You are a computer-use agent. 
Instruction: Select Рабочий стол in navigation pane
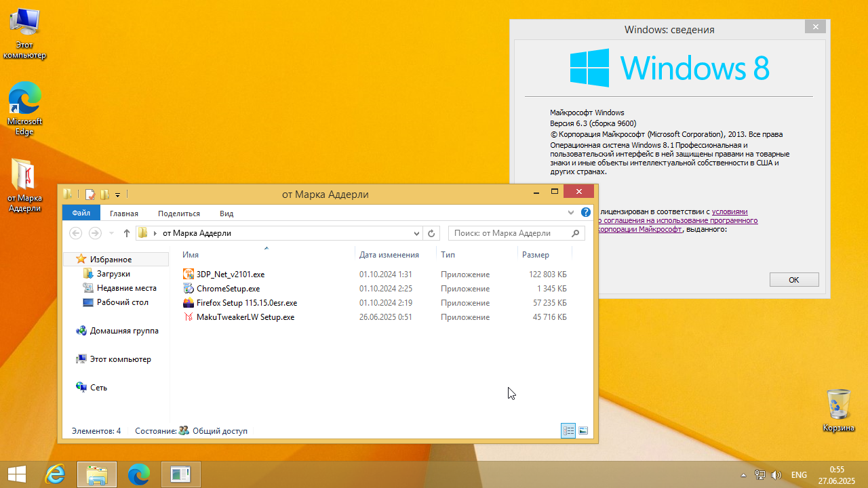coord(122,302)
